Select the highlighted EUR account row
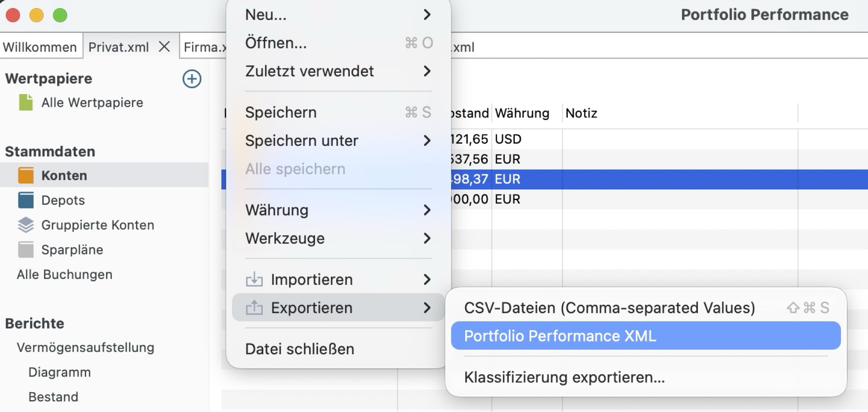 tap(678, 179)
